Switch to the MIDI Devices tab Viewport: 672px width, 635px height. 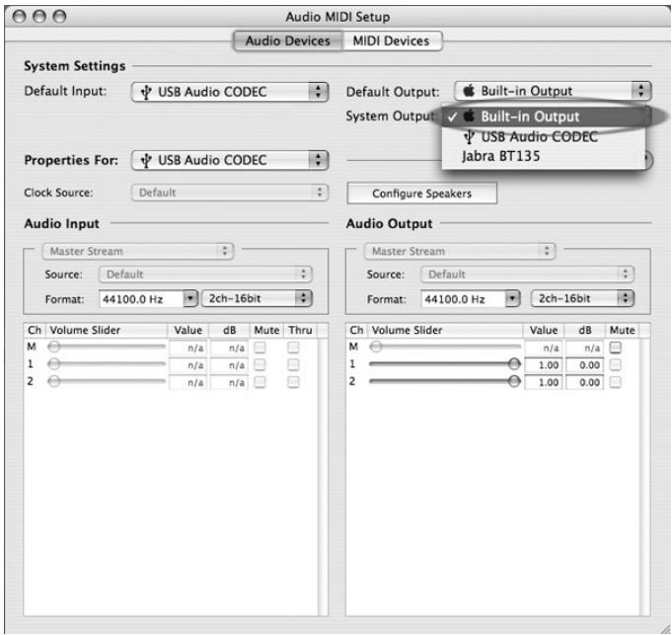392,41
